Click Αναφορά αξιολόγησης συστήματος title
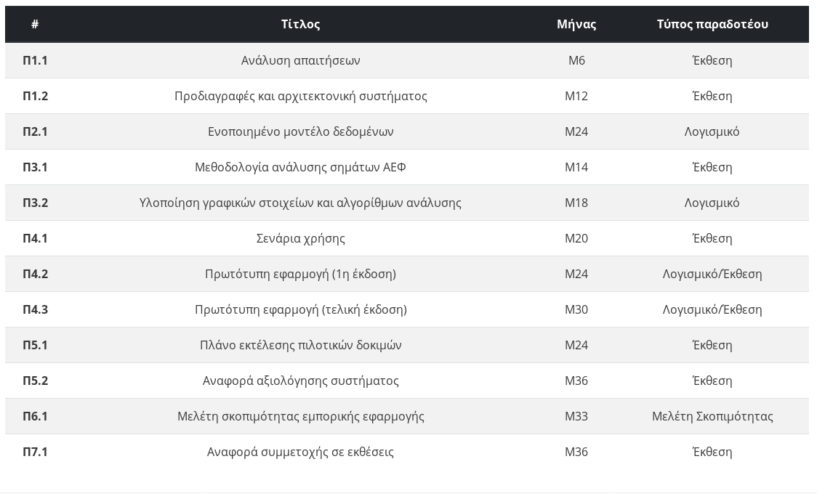Image resolution: width=817 pixels, height=504 pixels. point(301,381)
